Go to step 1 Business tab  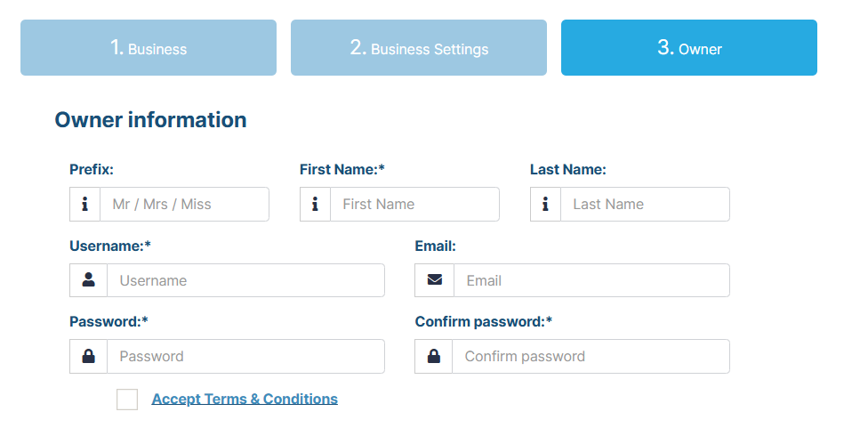tap(149, 48)
